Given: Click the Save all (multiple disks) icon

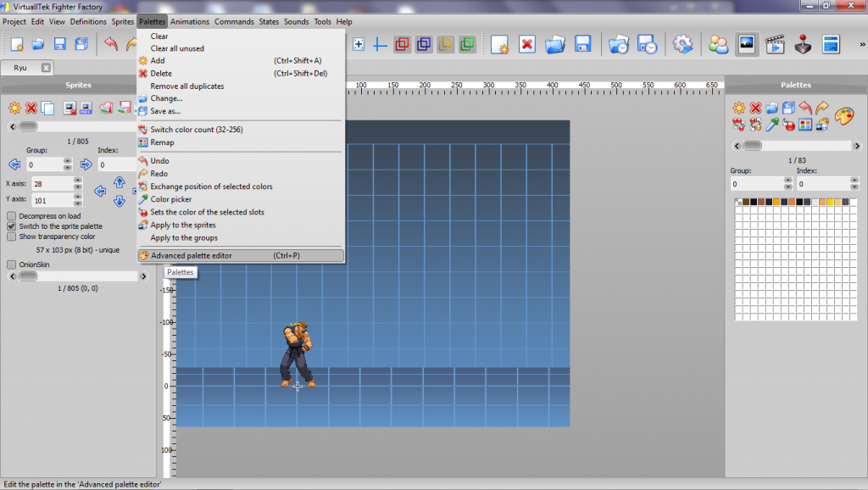Looking at the screenshot, I should (x=81, y=44).
